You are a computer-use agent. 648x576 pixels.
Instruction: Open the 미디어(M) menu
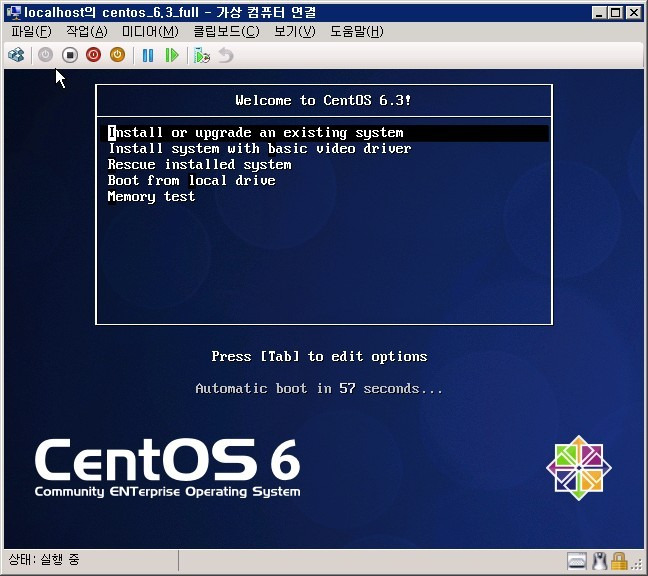coord(150,31)
